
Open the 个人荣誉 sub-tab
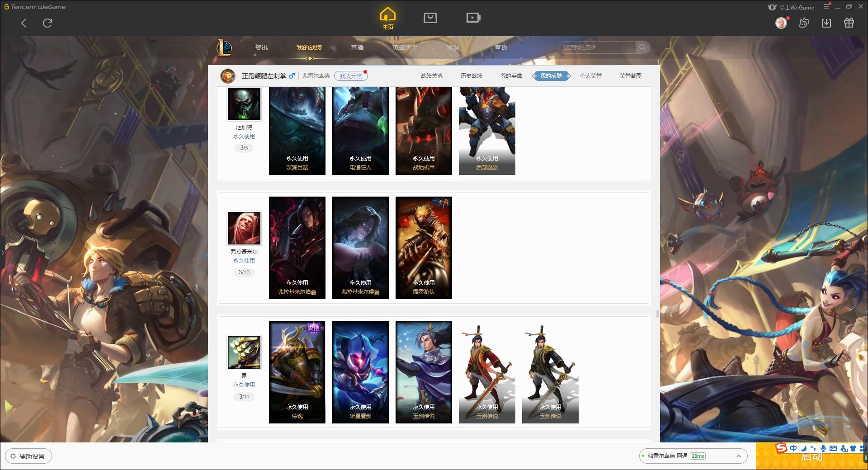(x=591, y=76)
